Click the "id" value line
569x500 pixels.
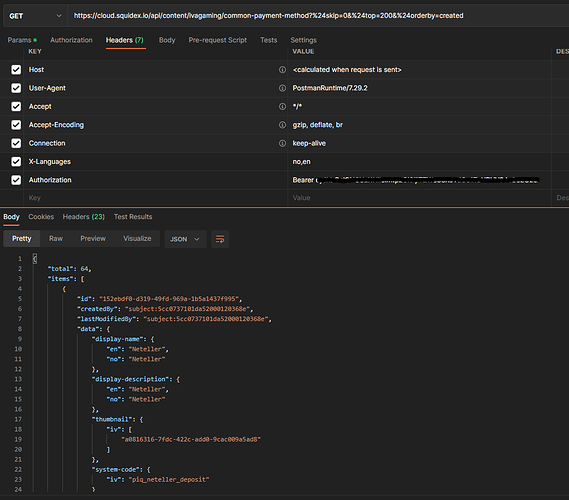(x=159, y=299)
